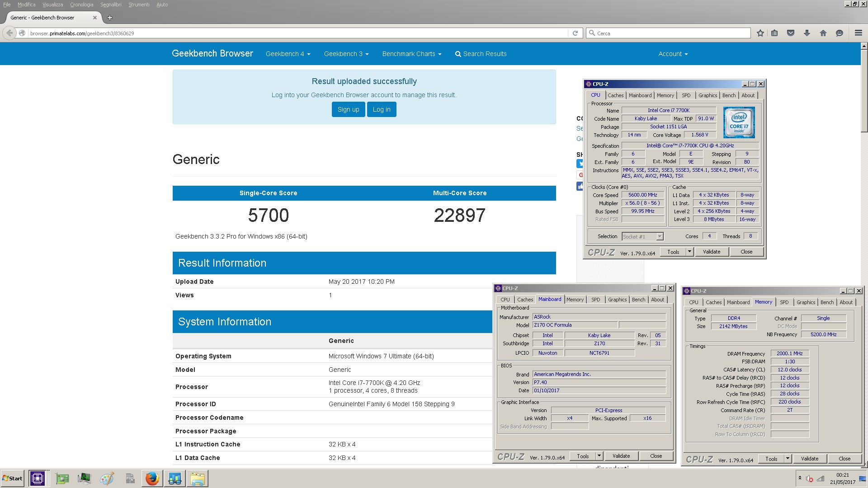Screen dimensions: 868x488
Task: Open the Selection Socket #1 combo box
Action: tap(642, 236)
